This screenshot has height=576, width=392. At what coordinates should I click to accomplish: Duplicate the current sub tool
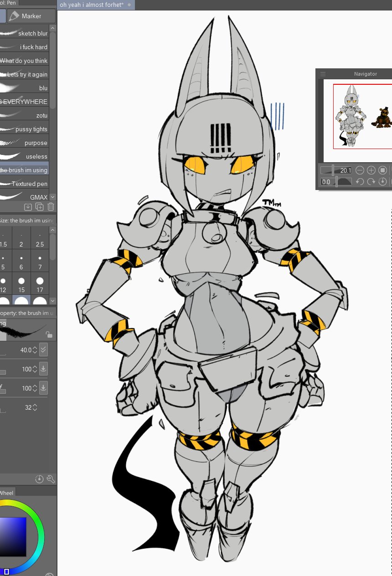tap(40, 207)
